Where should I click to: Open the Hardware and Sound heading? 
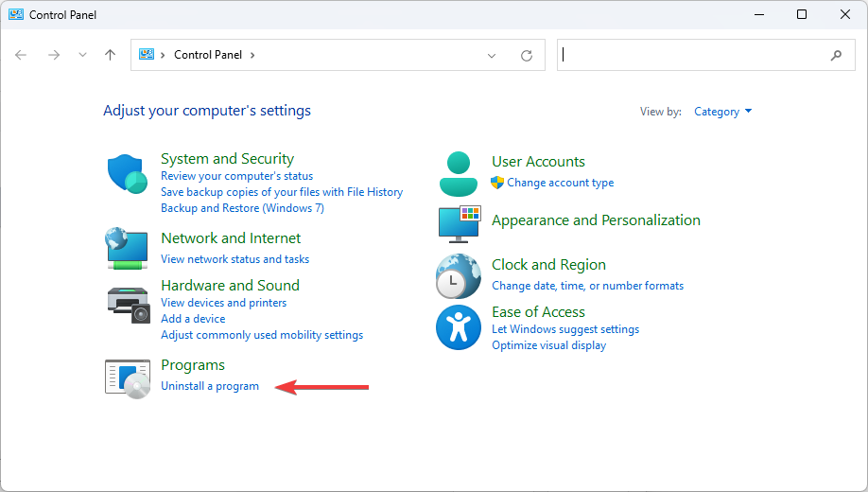[231, 286]
